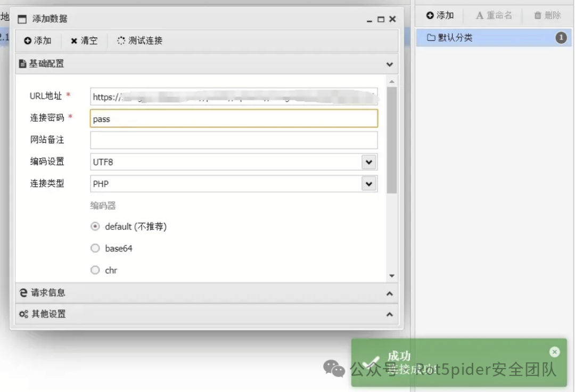Click the scroll up arrow in the dialog
Image resolution: width=575 pixels, height=392 pixels.
392,81
